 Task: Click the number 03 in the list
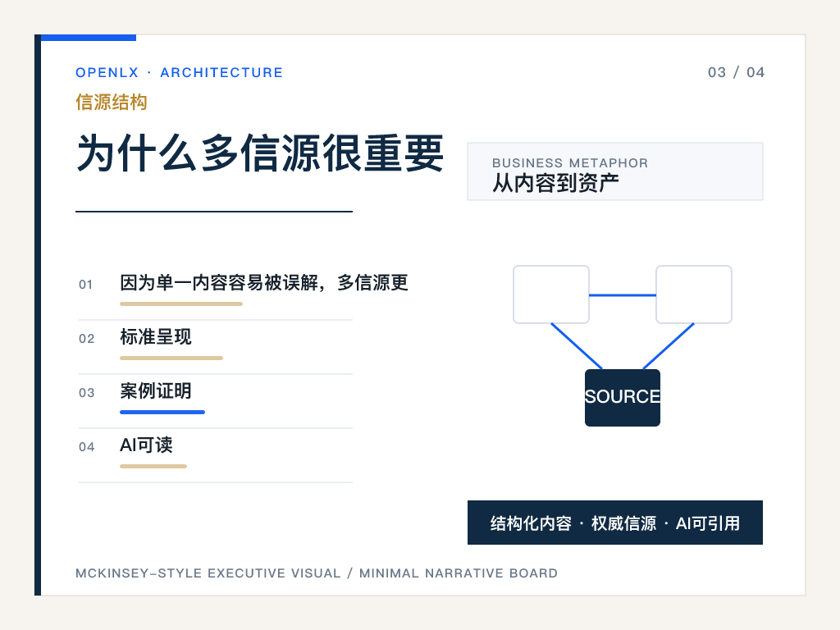click(x=86, y=393)
